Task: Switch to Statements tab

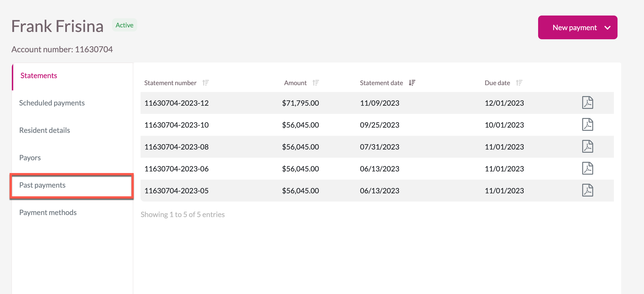Action: (x=39, y=76)
